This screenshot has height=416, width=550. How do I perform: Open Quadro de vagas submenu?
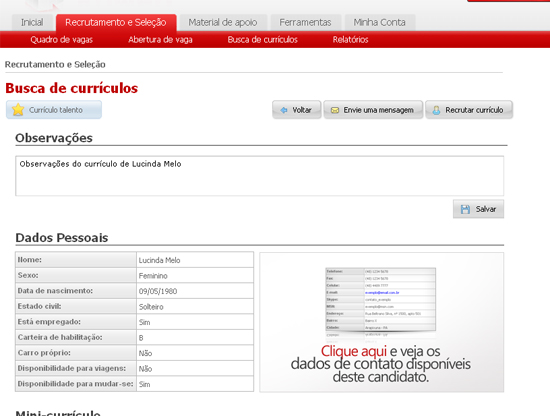click(x=62, y=40)
